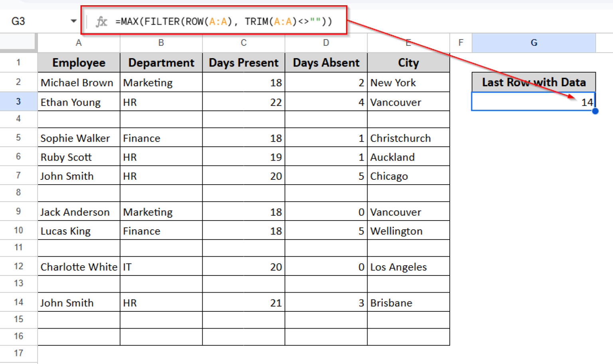This screenshot has width=613, height=364.
Task: Open the Name Box dropdown arrow
Action: click(73, 22)
